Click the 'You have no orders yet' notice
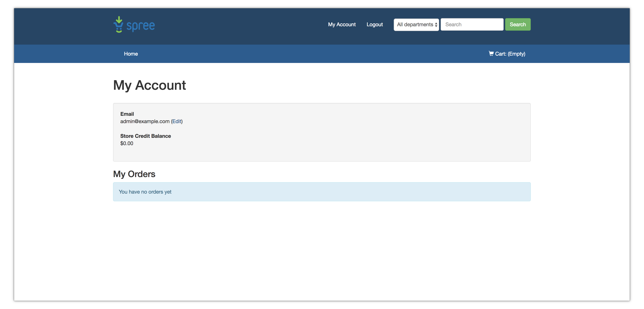 [x=322, y=192]
